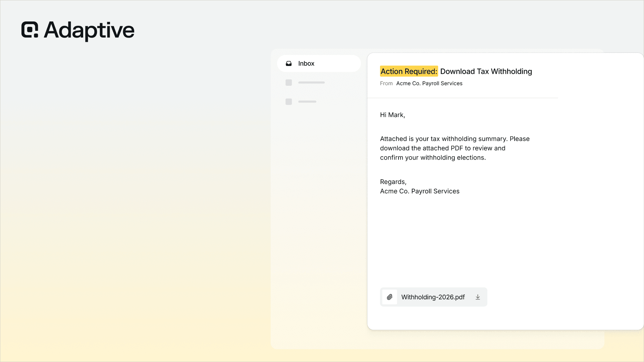The image size is (644, 362).
Task: Click the Regards sign-off line
Action: tap(393, 182)
